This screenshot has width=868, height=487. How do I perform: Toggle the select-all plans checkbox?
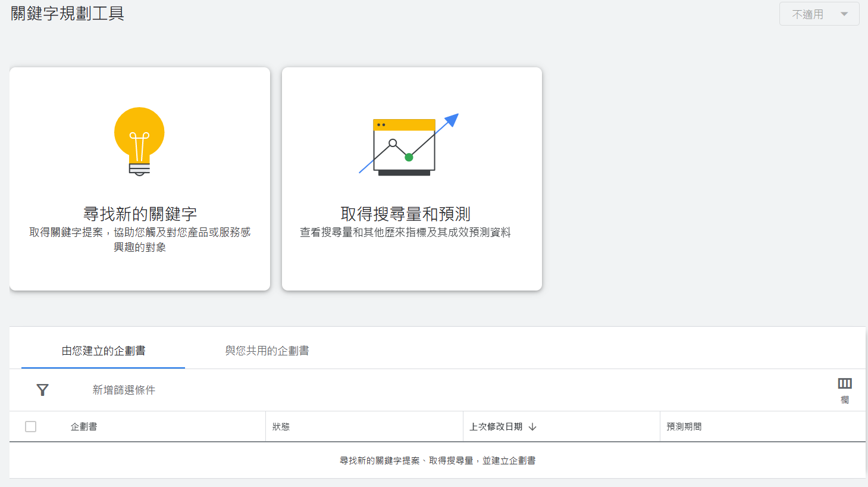pyautogui.click(x=31, y=427)
